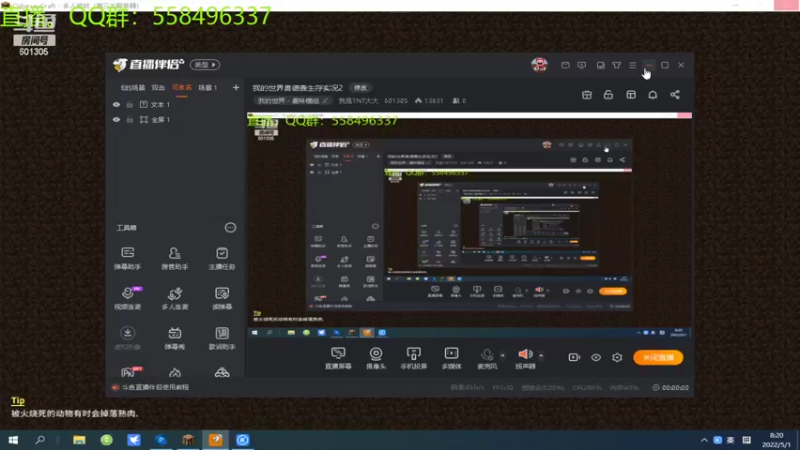Open the 弹幕助手 danmaku assistant tool
This screenshot has width=800, height=450.
[128, 258]
